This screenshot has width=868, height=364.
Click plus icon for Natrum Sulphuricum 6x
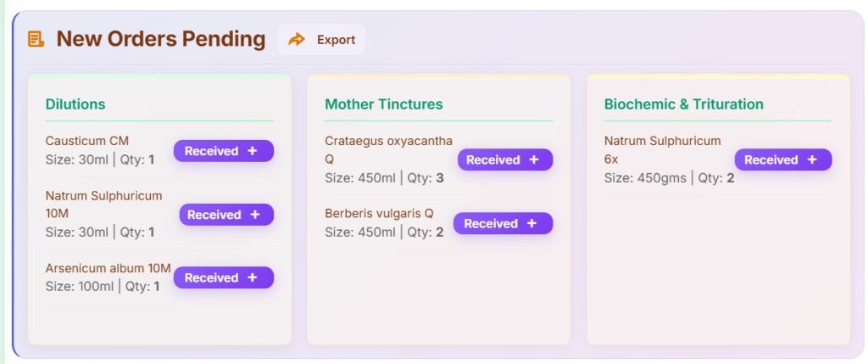[x=812, y=160]
